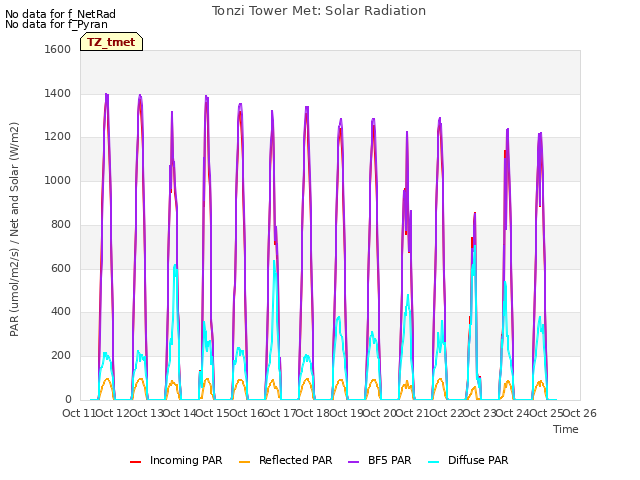Click the Incoming PAR legend entry
Screen dimensions: 640x480
[x=176, y=460]
